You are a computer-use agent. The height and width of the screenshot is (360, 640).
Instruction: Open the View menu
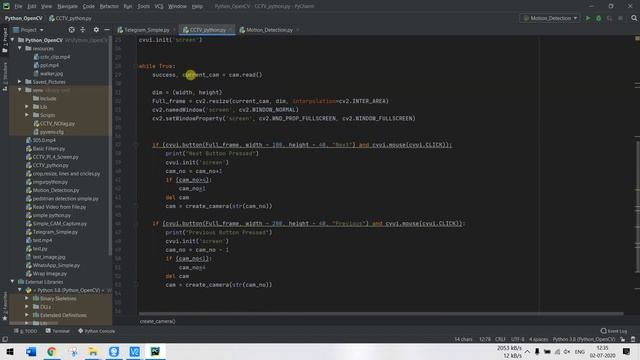pyautogui.click(x=47, y=7)
